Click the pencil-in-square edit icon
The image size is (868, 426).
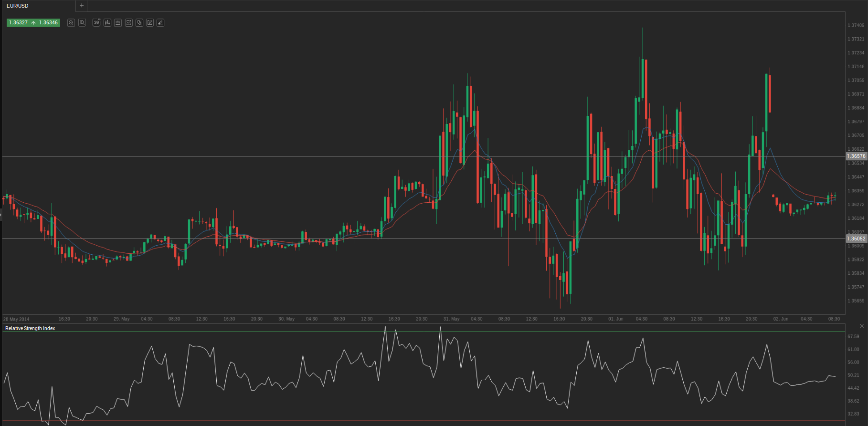pos(150,22)
